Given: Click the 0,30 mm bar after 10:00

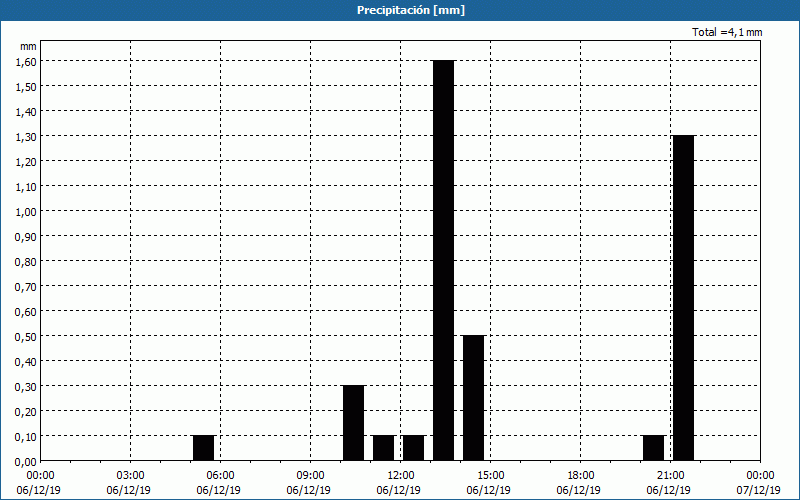Looking at the screenshot, I should click(x=354, y=423).
